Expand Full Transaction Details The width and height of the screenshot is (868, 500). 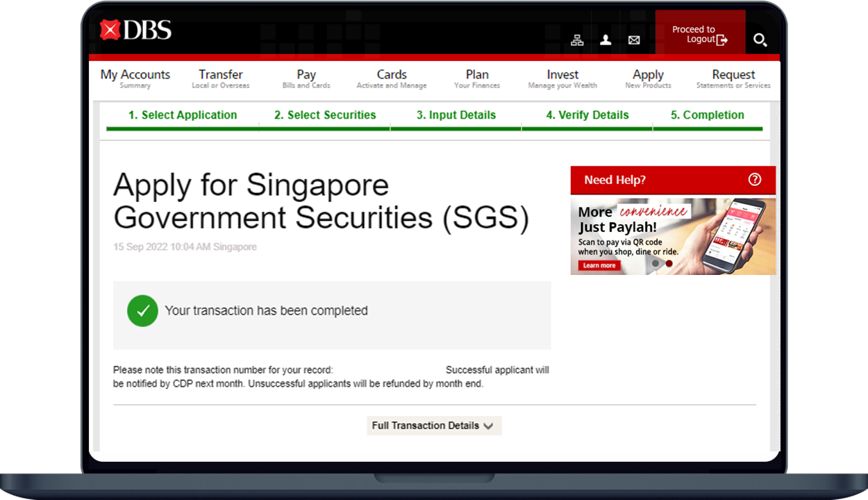coord(433,426)
